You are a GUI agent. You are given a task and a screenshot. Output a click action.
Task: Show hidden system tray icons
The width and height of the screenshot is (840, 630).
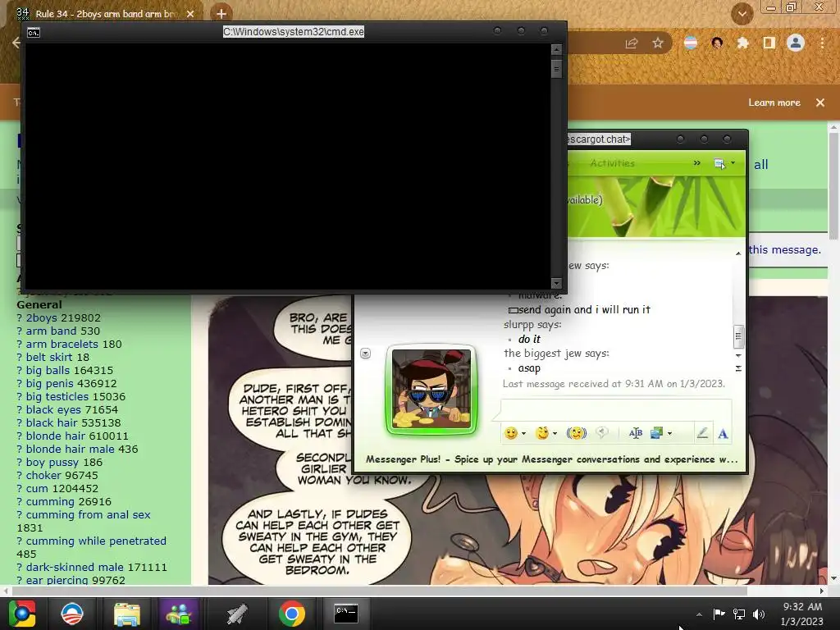[x=699, y=614]
